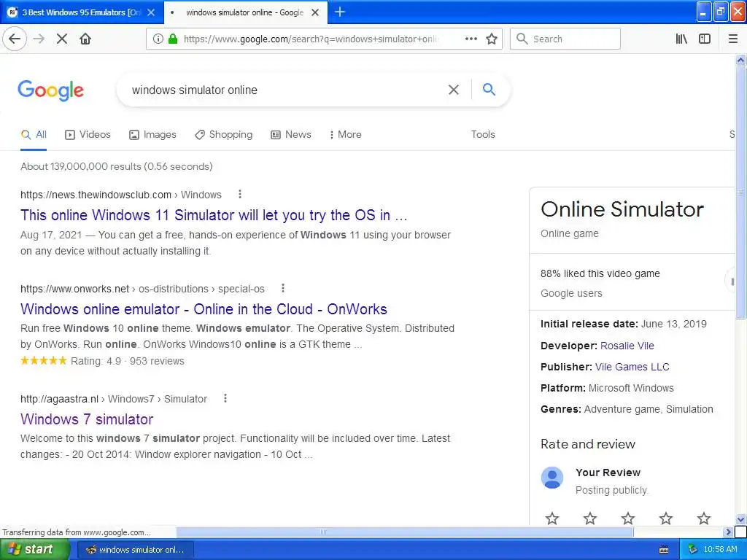
Task: Open options dots for agaastra.nl result
Action: coord(225,398)
